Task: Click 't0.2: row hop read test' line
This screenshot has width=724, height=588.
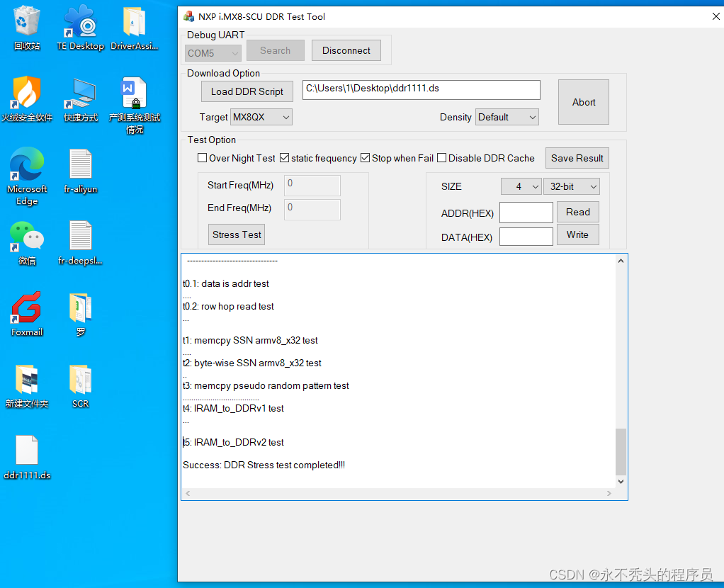Action: point(228,306)
